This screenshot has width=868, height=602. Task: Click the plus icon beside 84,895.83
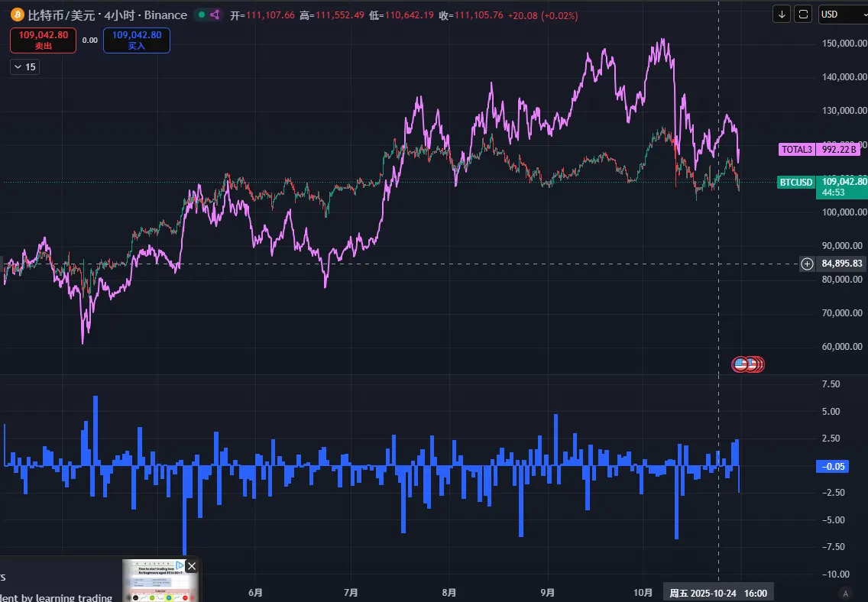[x=807, y=264]
